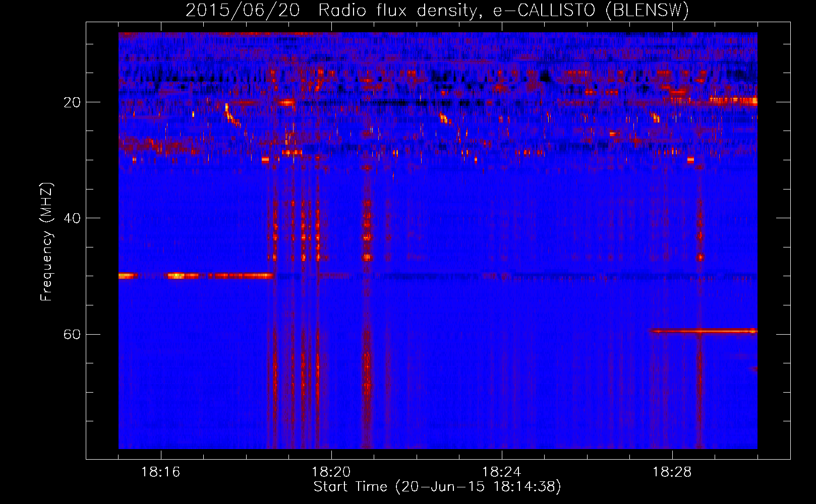Click the 'Frequency (MHZ)' axis label

tap(46, 242)
